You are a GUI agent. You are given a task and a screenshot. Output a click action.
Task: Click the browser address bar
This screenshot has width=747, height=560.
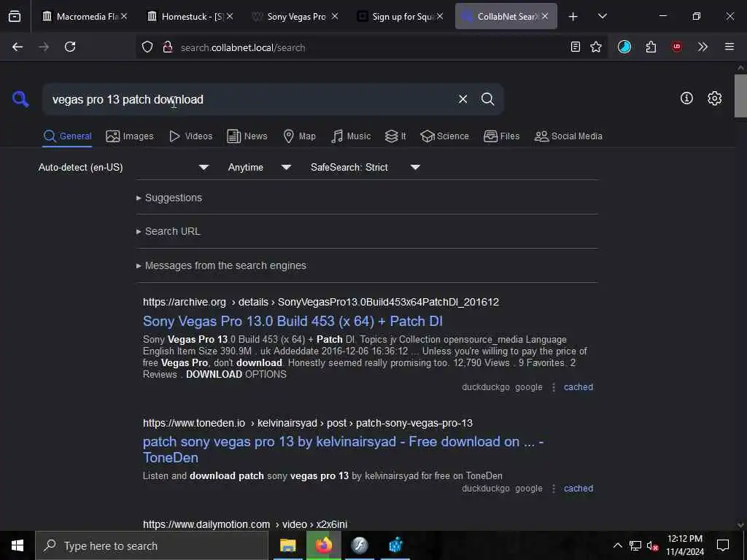371,47
